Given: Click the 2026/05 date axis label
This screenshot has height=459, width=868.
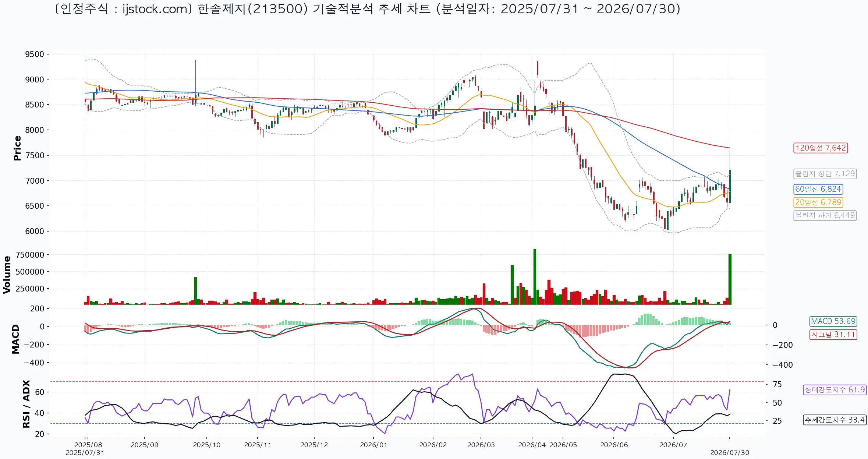Looking at the screenshot, I should [x=563, y=445].
